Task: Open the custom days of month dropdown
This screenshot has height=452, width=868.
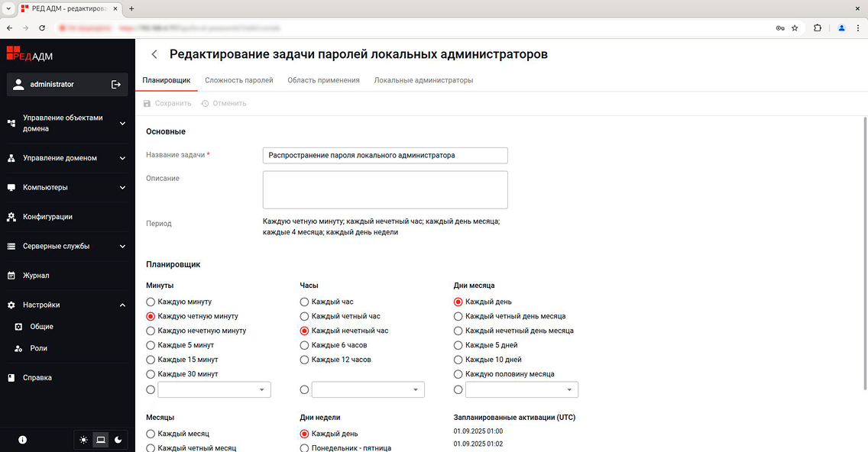Action: click(522, 389)
